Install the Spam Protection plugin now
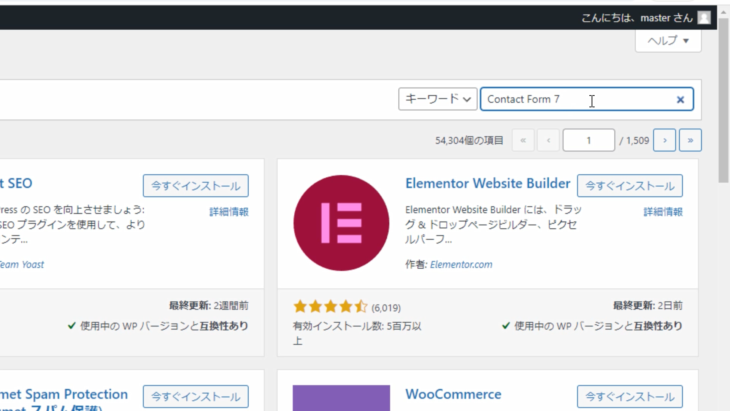Viewport: 730px width, 411px height. click(x=196, y=397)
